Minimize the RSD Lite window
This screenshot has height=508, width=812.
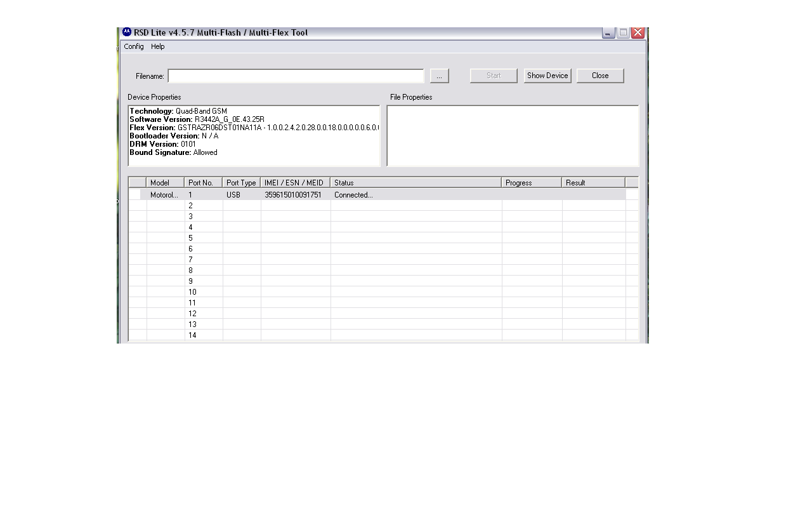[x=608, y=33]
